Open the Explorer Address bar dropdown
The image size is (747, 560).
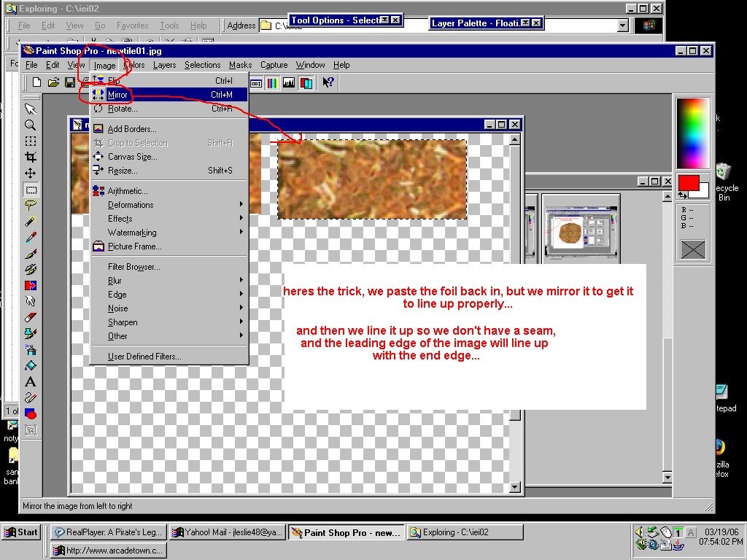[x=623, y=26]
